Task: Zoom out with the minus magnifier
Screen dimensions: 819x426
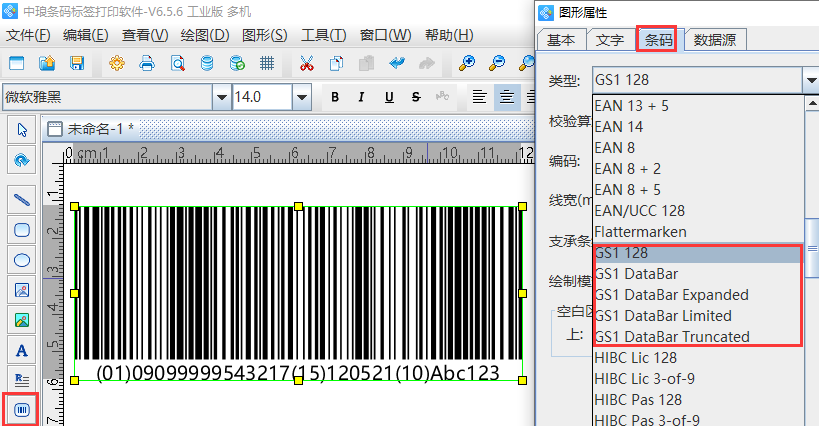Action: pos(496,64)
